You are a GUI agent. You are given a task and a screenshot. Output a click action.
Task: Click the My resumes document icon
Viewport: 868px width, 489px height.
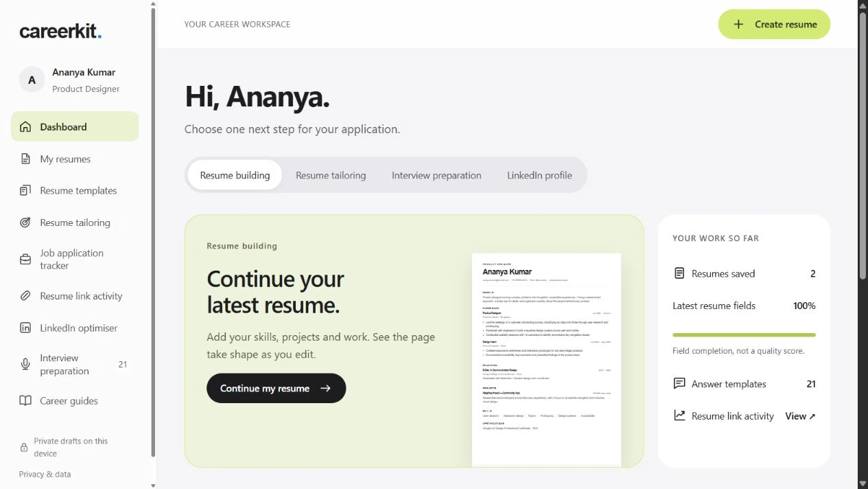click(x=25, y=159)
